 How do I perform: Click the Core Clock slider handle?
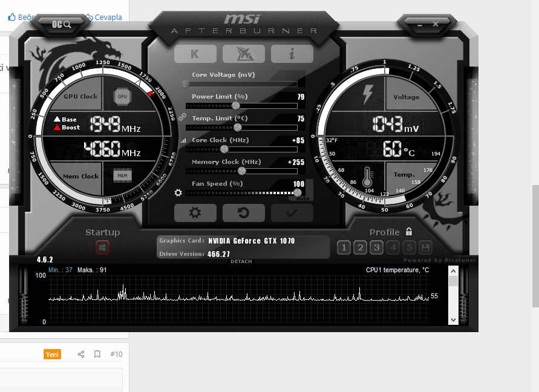pyautogui.click(x=224, y=149)
